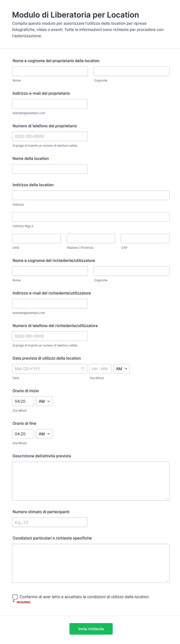
Task: Focus the Numero stimato di partecipanti field
Action: [50, 522]
